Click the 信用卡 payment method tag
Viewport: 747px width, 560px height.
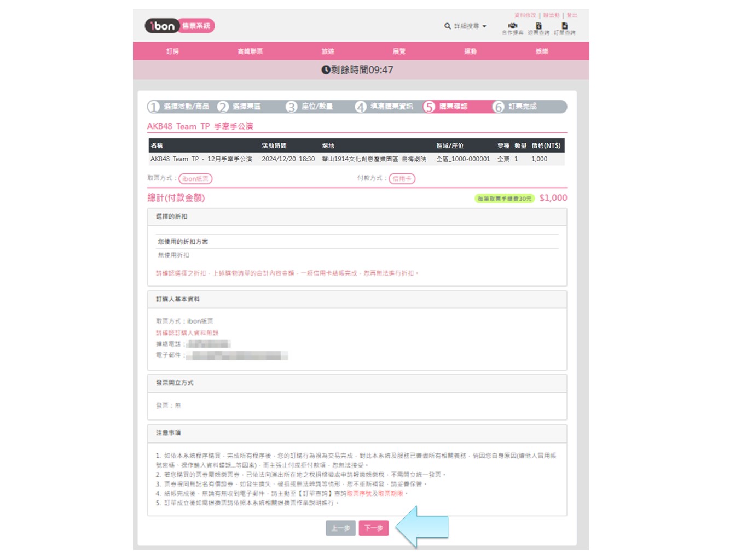[x=402, y=179]
